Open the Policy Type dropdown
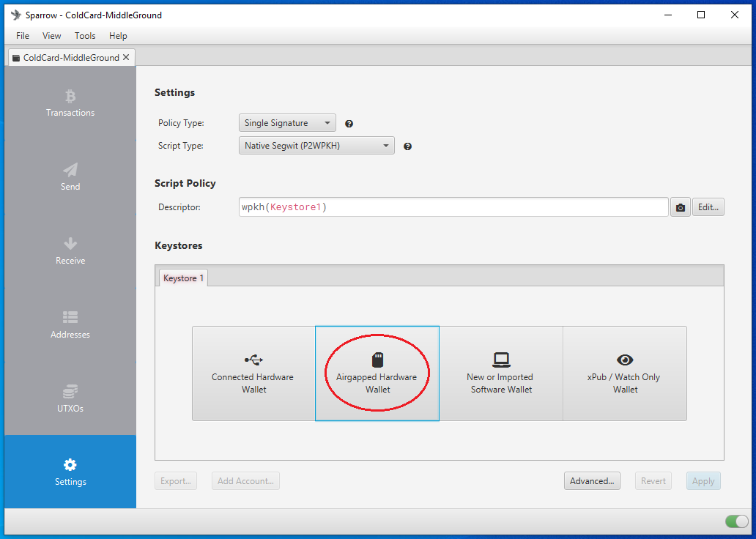The height and width of the screenshot is (539, 756). pyautogui.click(x=287, y=123)
